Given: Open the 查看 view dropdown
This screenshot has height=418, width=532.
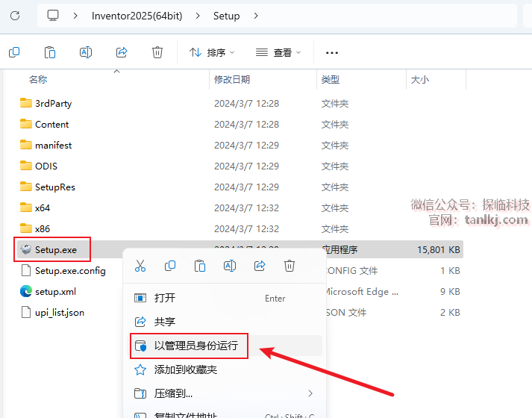Looking at the screenshot, I should coord(278,52).
